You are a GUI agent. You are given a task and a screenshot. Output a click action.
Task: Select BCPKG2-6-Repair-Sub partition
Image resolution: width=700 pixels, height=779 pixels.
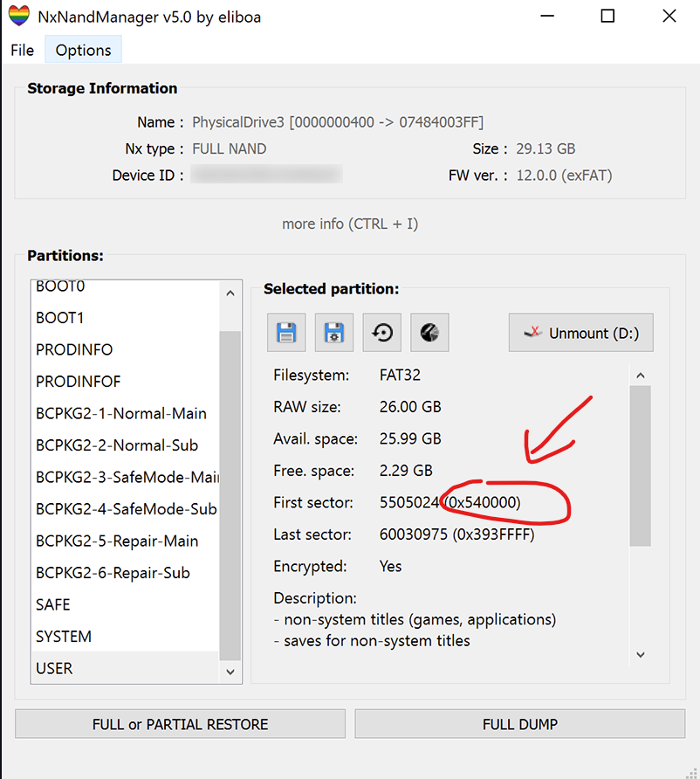coord(125,573)
